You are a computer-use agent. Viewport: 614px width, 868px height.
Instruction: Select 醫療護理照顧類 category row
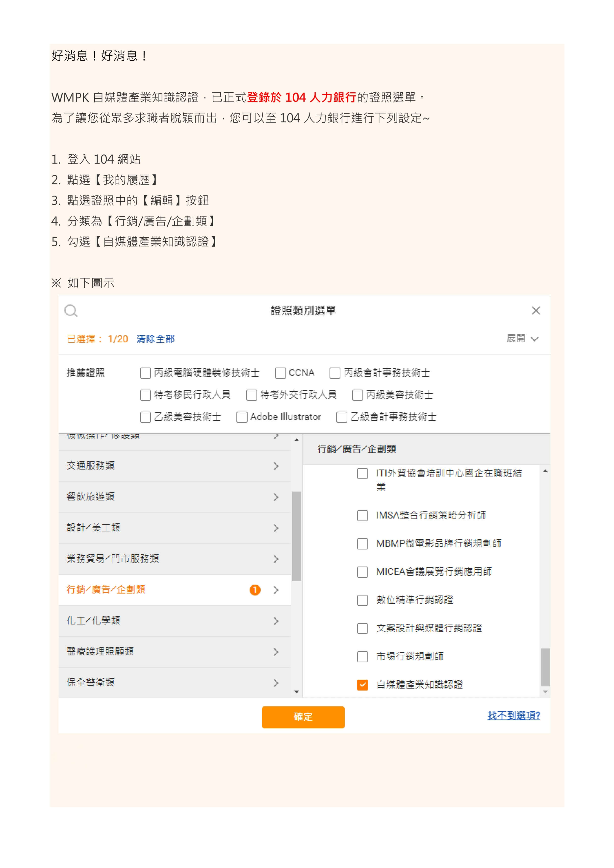[x=175, y=652]
